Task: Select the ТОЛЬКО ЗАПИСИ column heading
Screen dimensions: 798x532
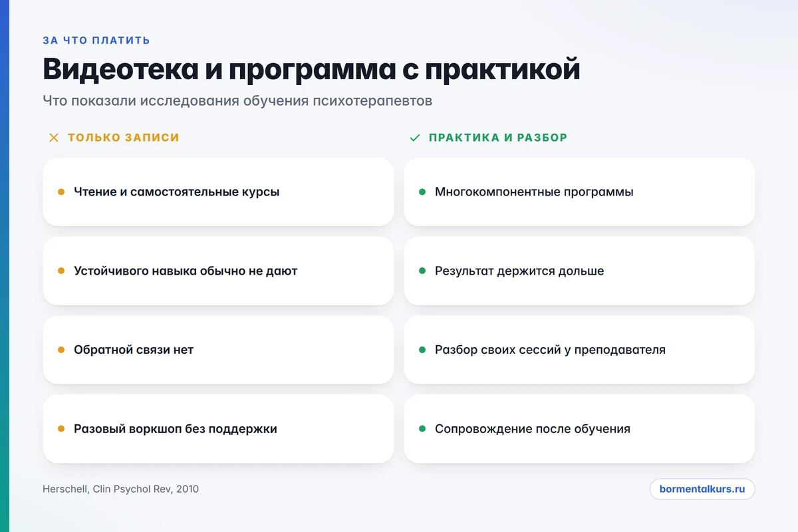Action: 124,138
